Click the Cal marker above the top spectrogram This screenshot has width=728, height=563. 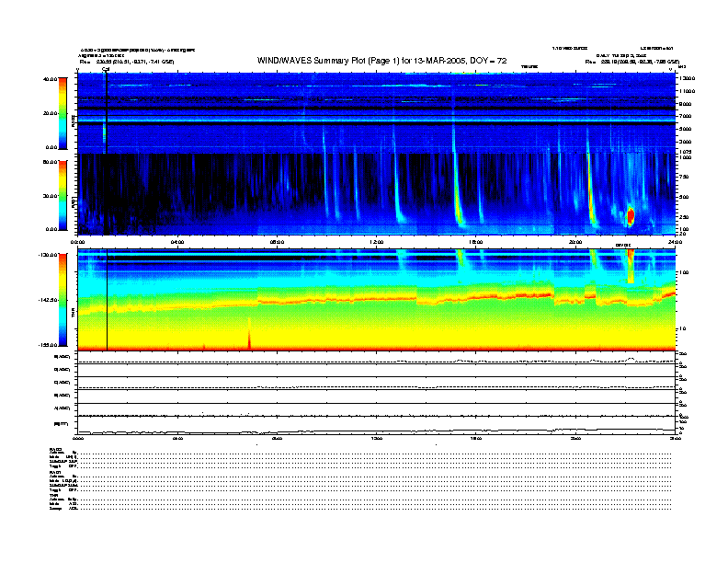[x=106, y=69]
